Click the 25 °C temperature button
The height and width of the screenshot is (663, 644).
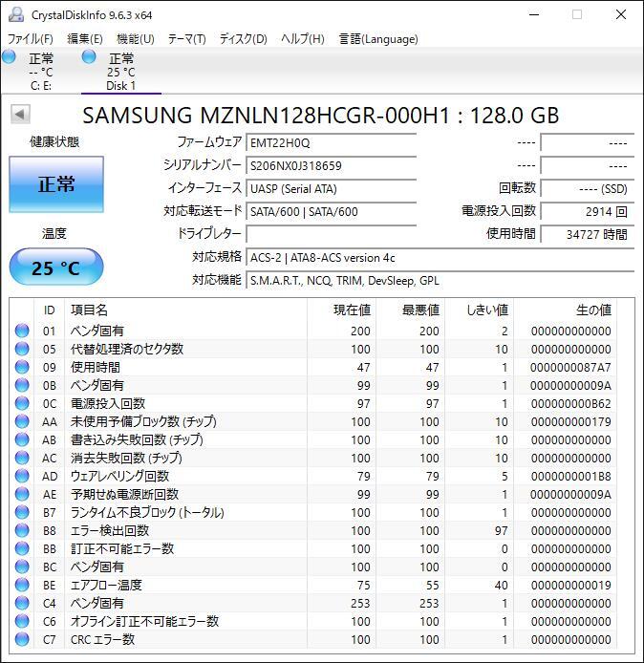pos(56,267)
